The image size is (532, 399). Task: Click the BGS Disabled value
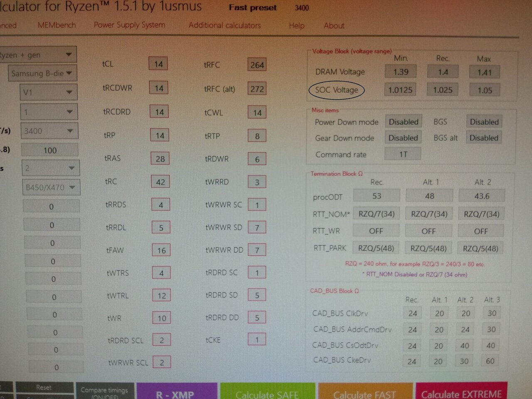coord(484,122)
